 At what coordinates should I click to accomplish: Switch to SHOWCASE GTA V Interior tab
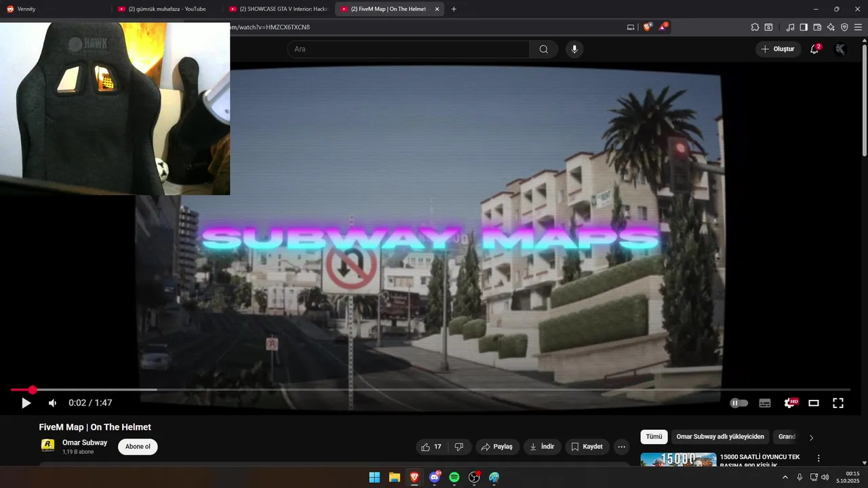[x=279, y=9]
